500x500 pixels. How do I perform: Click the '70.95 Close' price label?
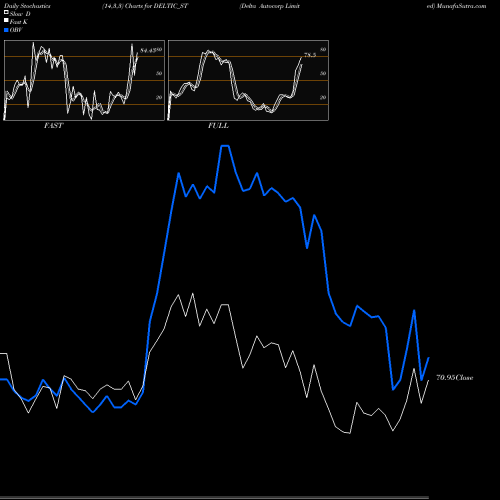[455, 378]
